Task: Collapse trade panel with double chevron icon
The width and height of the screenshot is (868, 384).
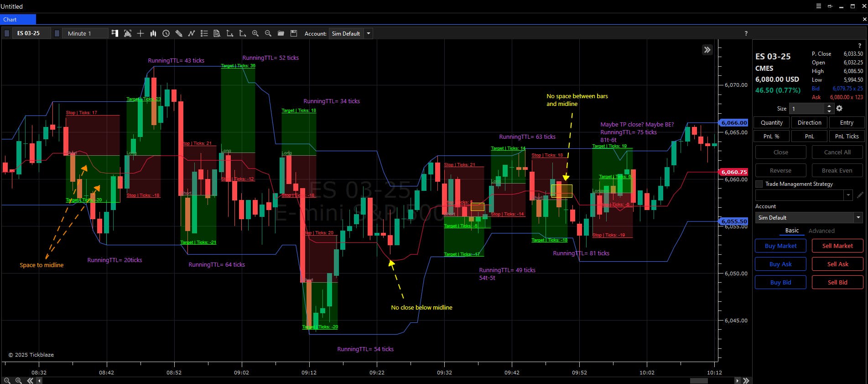Action: (x=707, y=50)
